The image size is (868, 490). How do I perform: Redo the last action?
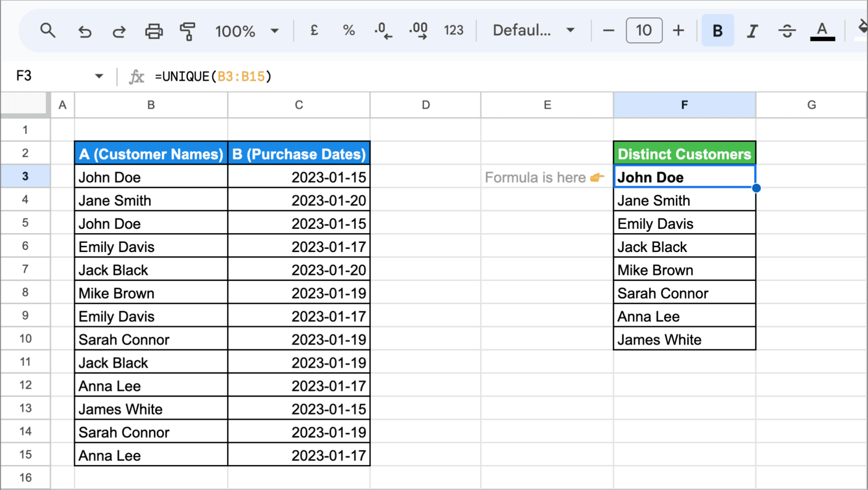(x=119, y=31)
